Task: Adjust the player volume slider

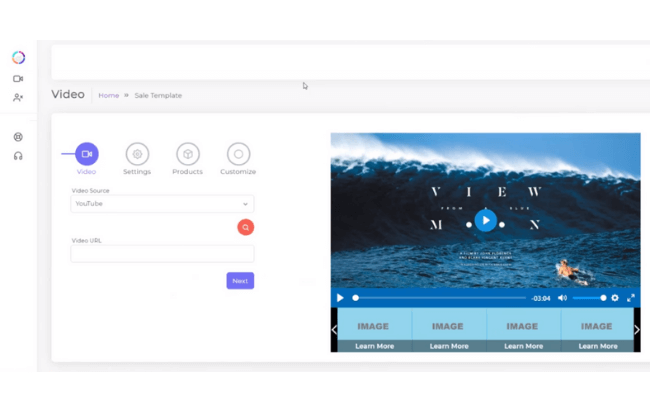Action: [589, 298]
